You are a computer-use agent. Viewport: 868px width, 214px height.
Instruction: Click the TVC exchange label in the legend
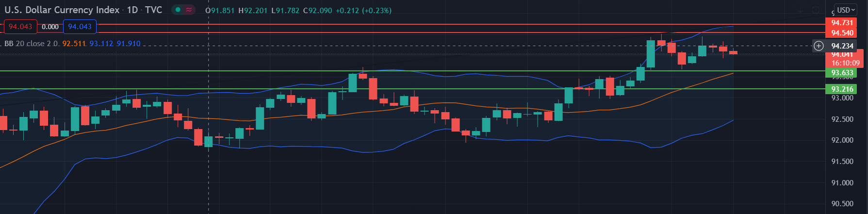(x=153, y=10)
